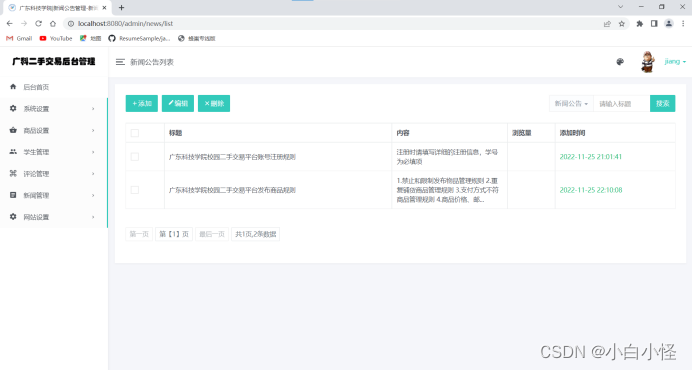Open the tab search dropdown arrow
Screen dimensions: 692x370
coord(620,7)
